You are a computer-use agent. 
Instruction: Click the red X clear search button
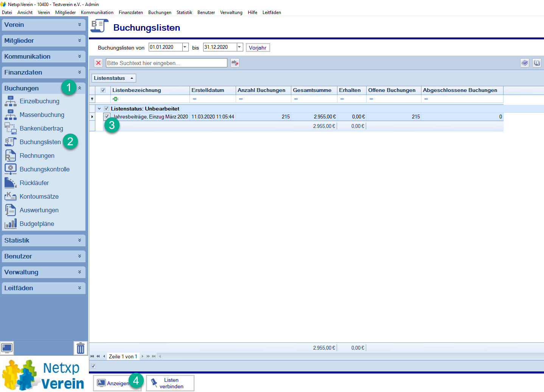[98, 63]
